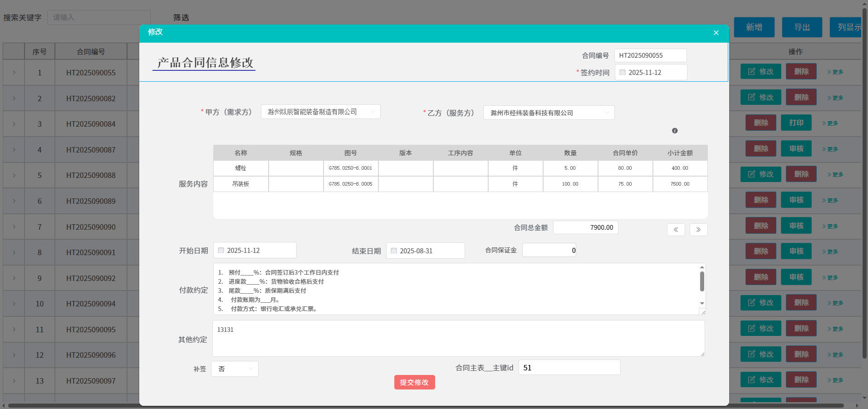Open the 更多 menu for HT2025090097
The width and height of the screenshot is (868, 409).
[x=835, y=379]
